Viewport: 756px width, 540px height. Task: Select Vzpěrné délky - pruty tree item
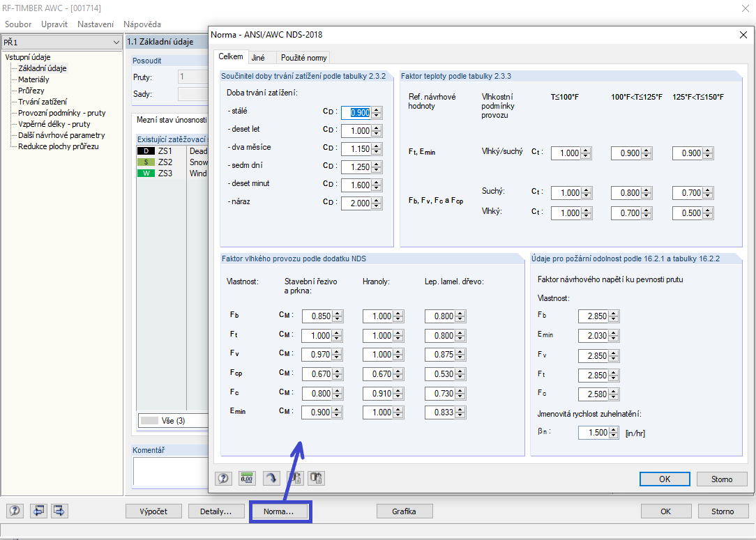pyautogui.click(x=54, y=124)
